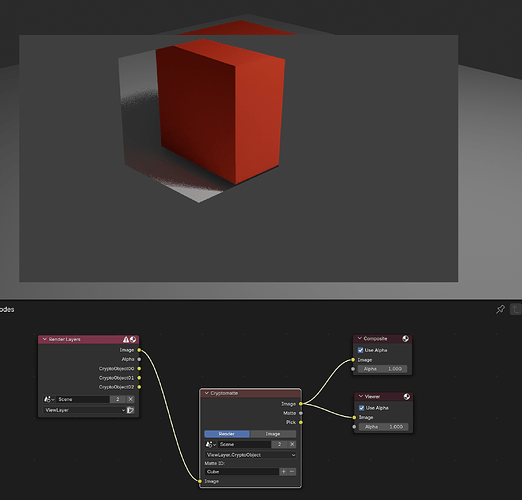Click the Render Layers node title
Image resolution: width=522 pixels, height=500 pixels.
pyautogui.click(x=65, y=339)
